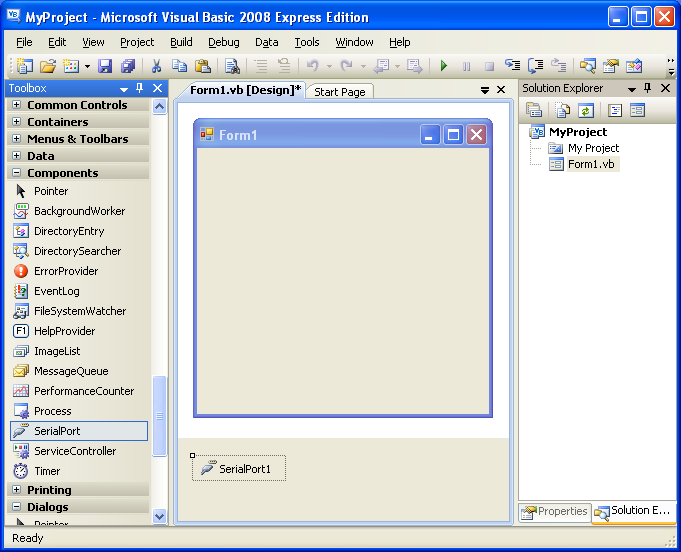This screenshot has height=552, width=681.
Task: Collapse the Dialogs toolbox group
Action: [17, 506]
